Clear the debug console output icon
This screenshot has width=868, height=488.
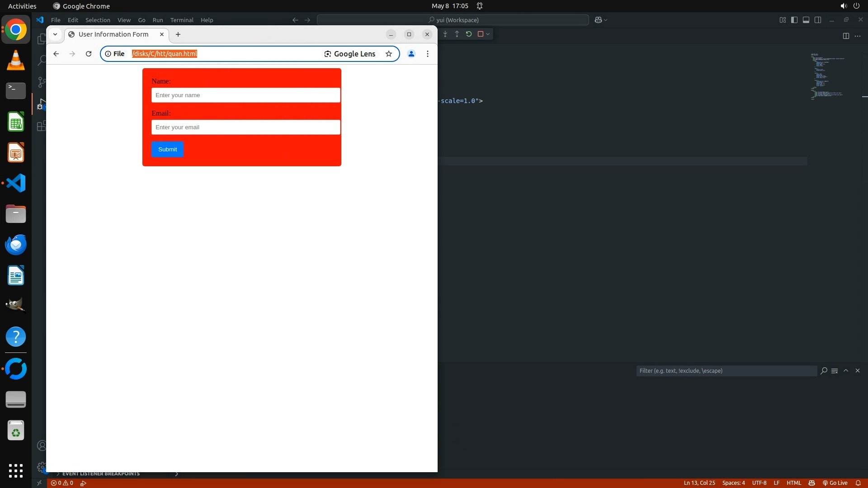(835, 371)
